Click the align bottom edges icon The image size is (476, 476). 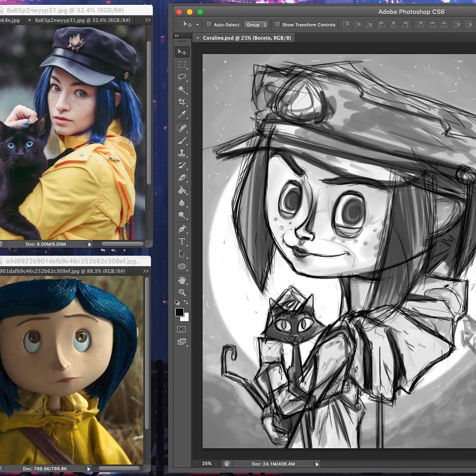click(369, 24)
